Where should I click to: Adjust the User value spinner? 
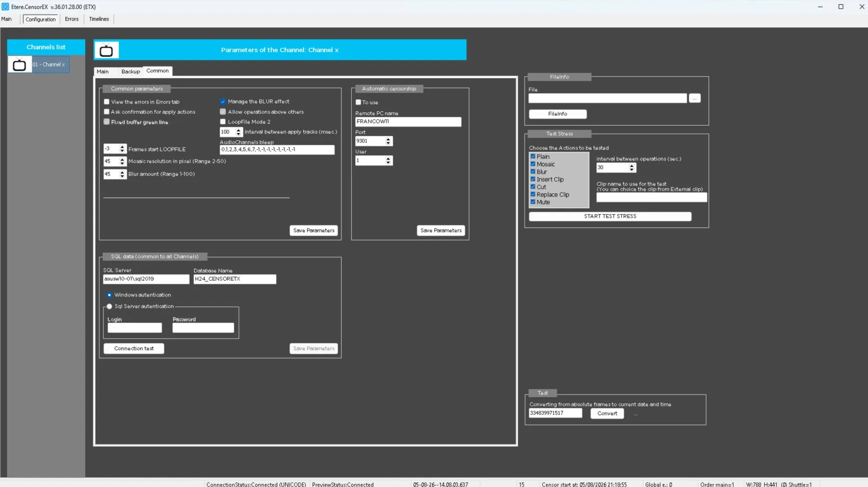pos(389,161)
